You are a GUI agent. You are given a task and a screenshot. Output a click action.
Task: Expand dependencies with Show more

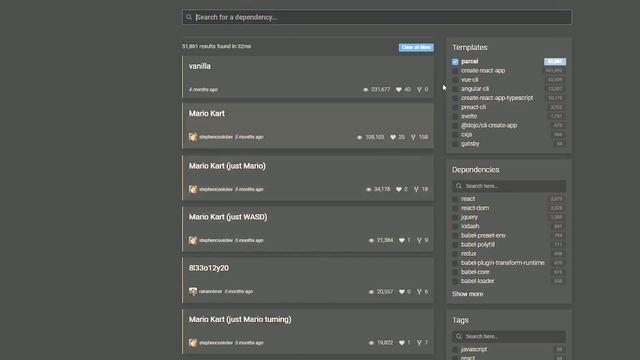pyautogui.click(x=467, y=294)
